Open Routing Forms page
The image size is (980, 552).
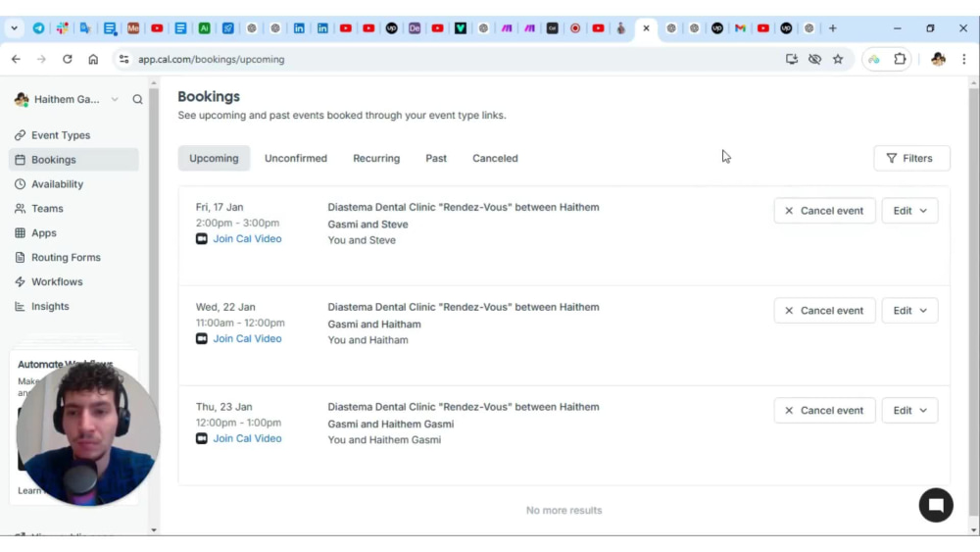tap(66, 257)
